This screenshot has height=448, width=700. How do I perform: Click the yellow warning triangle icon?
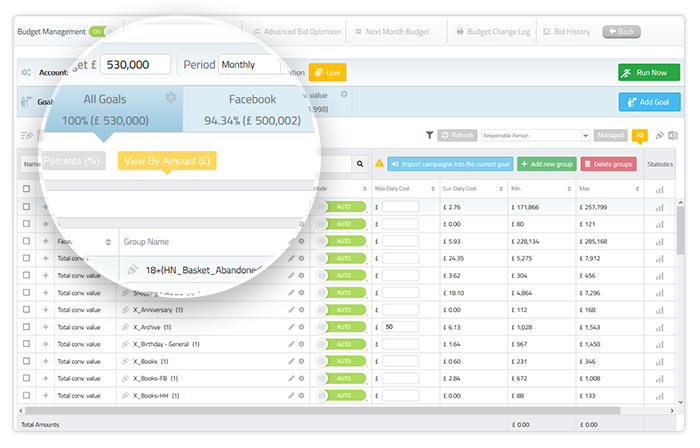[379, 163]
